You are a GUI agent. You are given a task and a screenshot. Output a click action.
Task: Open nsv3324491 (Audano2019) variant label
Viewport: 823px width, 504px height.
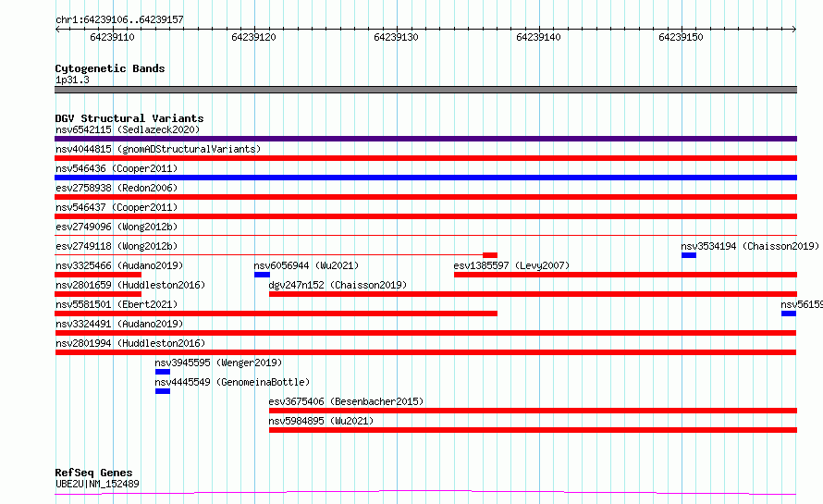(x=119, y=324)
